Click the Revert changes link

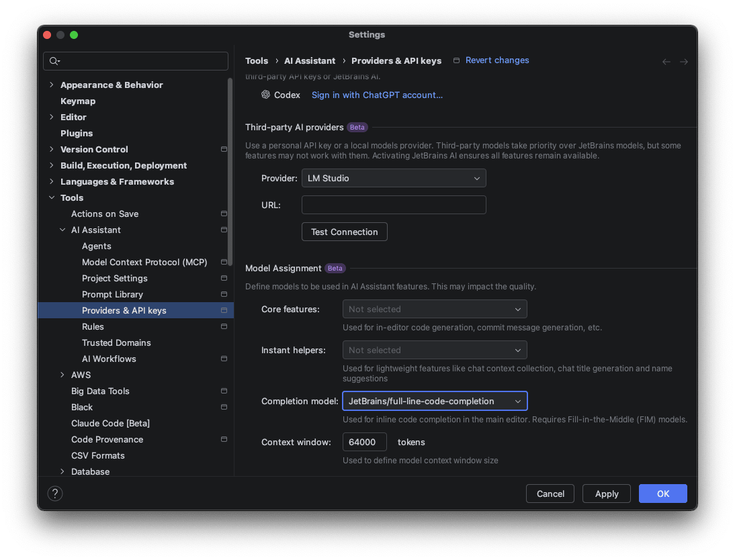click(496, 60)
